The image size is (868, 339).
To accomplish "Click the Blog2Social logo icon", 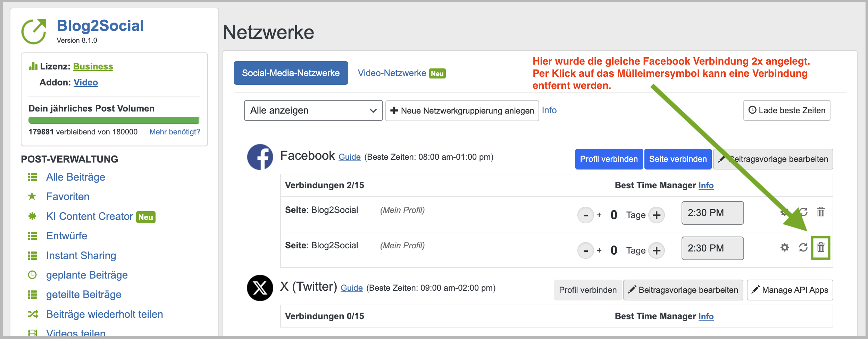I will click(x=34, y=31).
